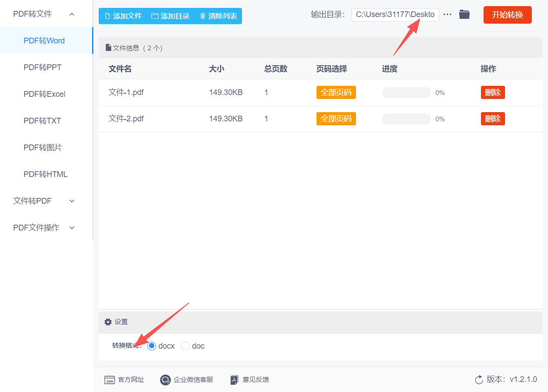Click the 文件信息 document icon
This screenshot has width=548, height=392.
click(108, 48)
